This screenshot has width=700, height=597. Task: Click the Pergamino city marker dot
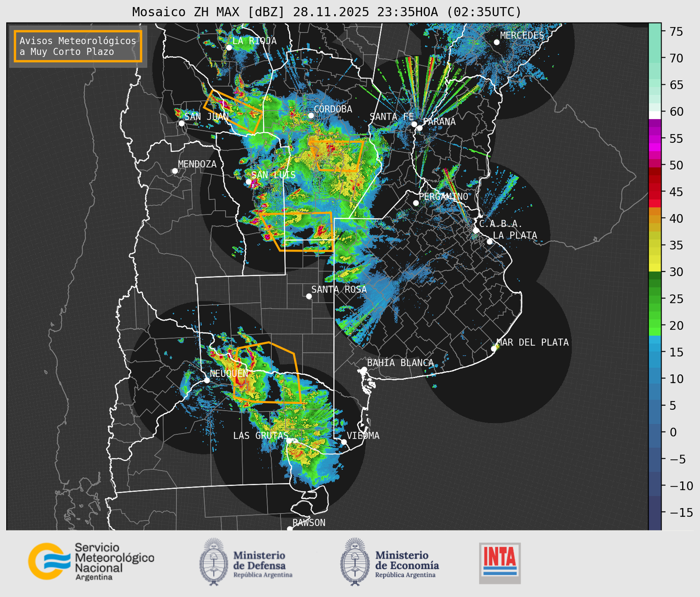416,203
